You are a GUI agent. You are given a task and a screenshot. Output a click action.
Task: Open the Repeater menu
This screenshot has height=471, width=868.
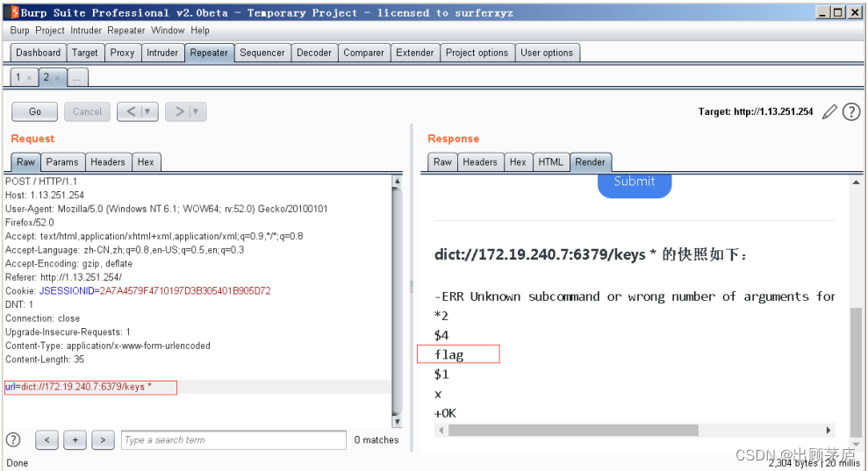[126, 31]
